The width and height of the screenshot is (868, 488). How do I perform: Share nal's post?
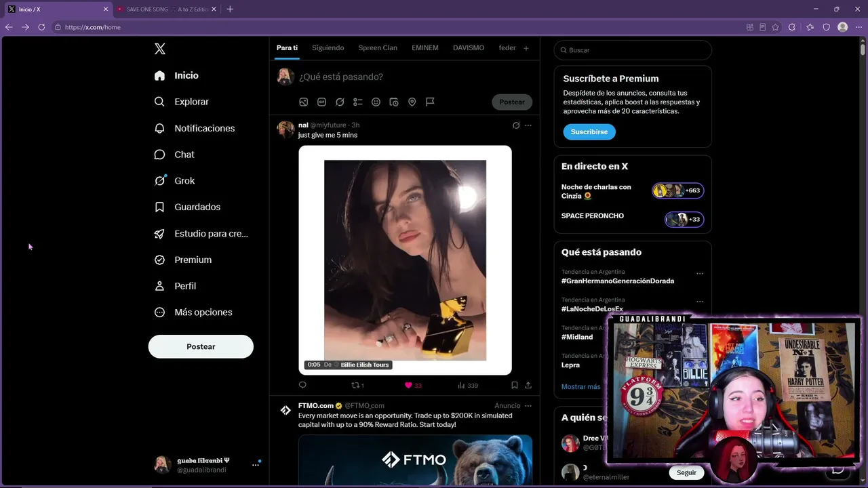[528, 385]
